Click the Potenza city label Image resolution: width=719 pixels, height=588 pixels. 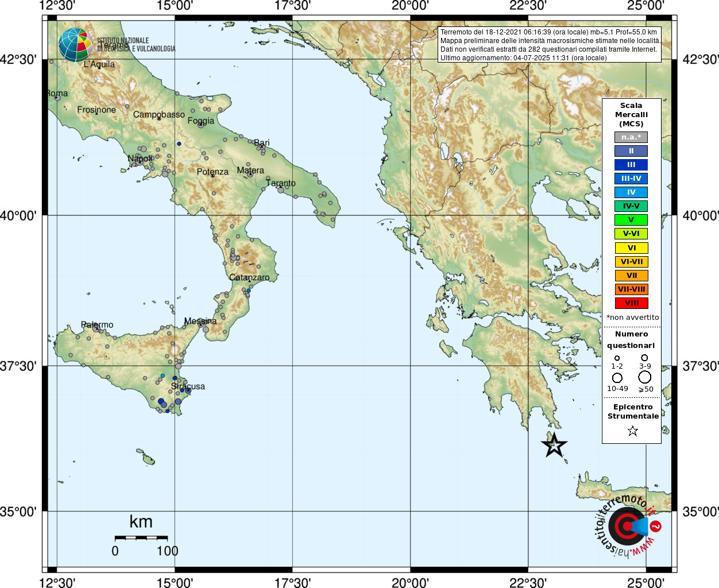212,172
